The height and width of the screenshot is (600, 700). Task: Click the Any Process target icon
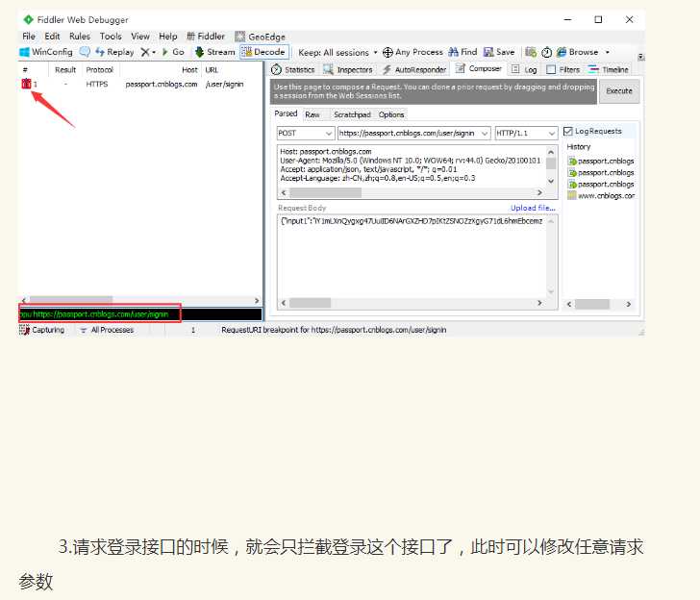[387, 52]
